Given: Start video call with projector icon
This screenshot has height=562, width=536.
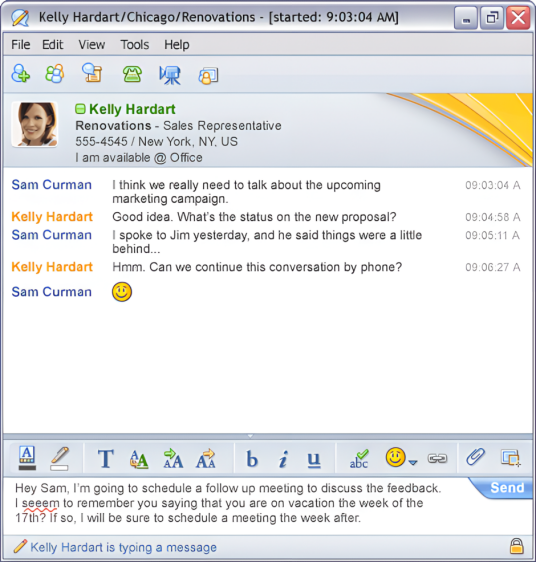Looking at the screenshot, I should click(170, 75).
